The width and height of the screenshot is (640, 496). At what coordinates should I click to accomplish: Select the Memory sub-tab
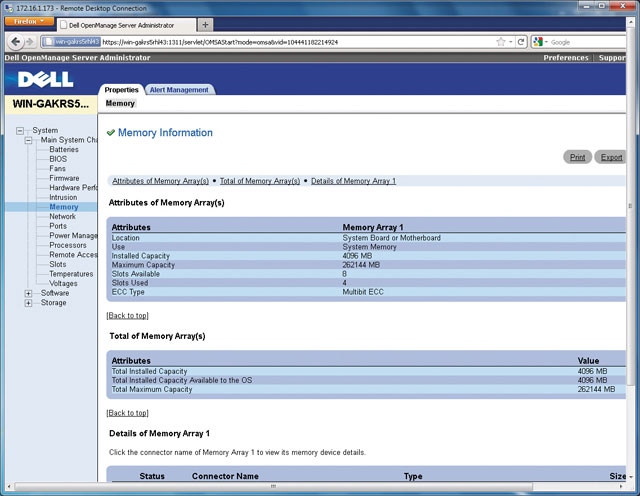[x=120, y=103]
